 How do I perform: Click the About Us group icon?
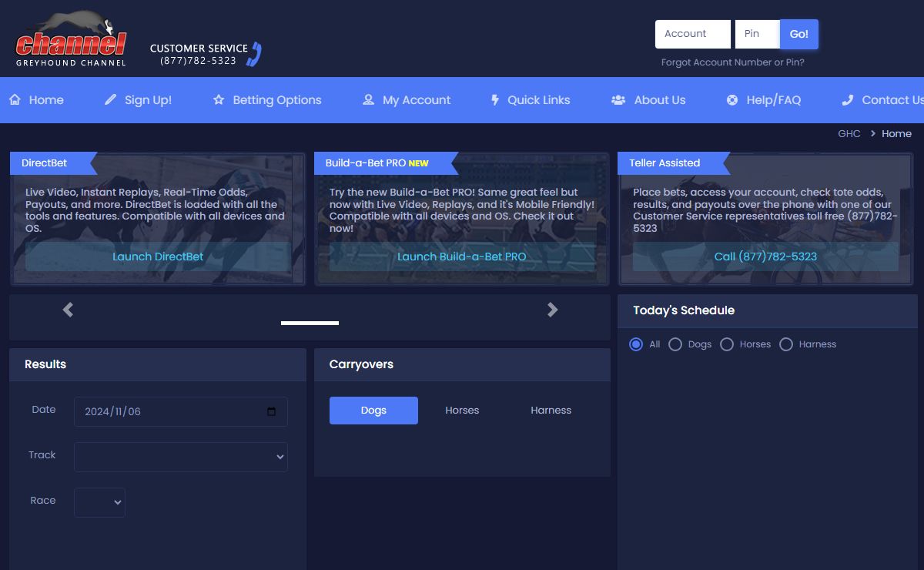tap(618, 100)
